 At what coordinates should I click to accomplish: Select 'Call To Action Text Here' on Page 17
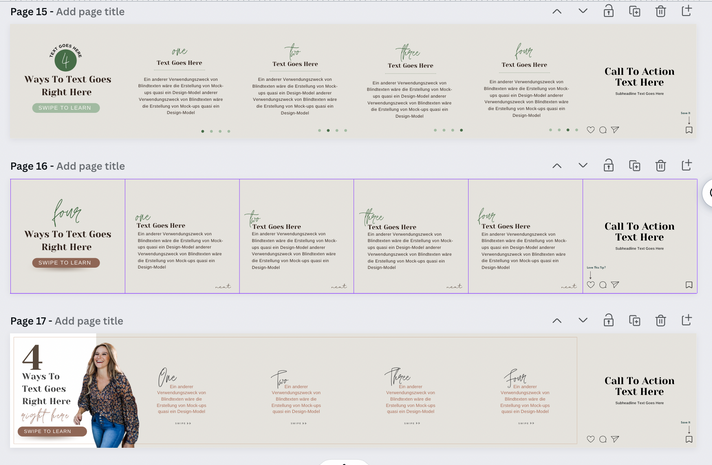(639, 386)
